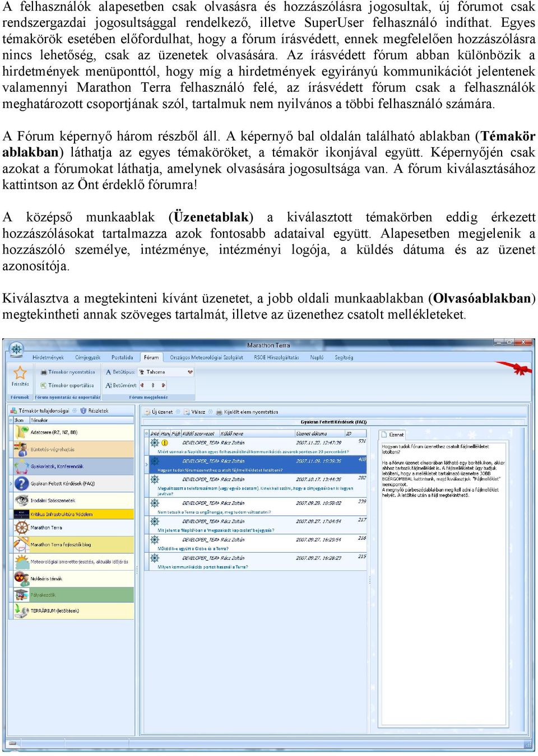Click the Adatcsere (RZ, NZ, BB) label
Viewport: 538px width, 756px height.
pyautogui.click(x=54, y=432)
